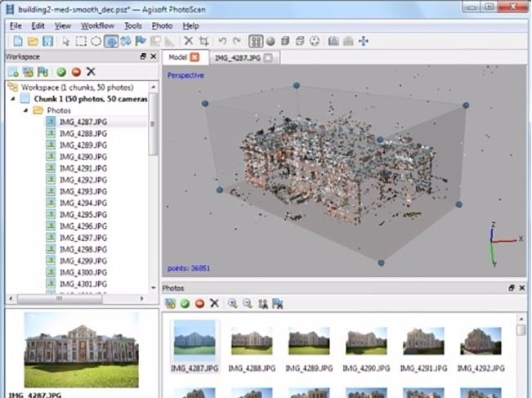Switch to Textured view mode

coord(315,41)
